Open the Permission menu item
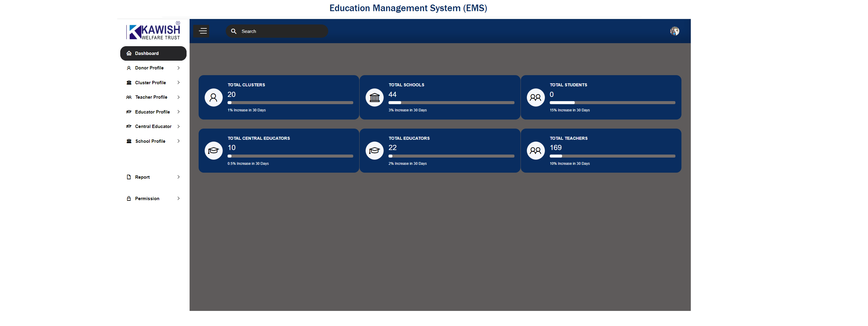Viewport: 868px width, 326px height. (x=153, y=198)
